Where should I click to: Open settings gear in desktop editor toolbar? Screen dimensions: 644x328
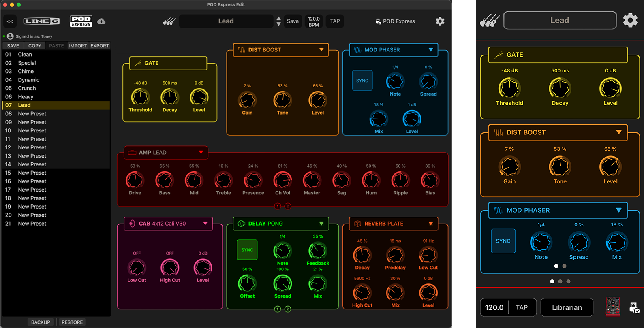(x=440, y=21)
